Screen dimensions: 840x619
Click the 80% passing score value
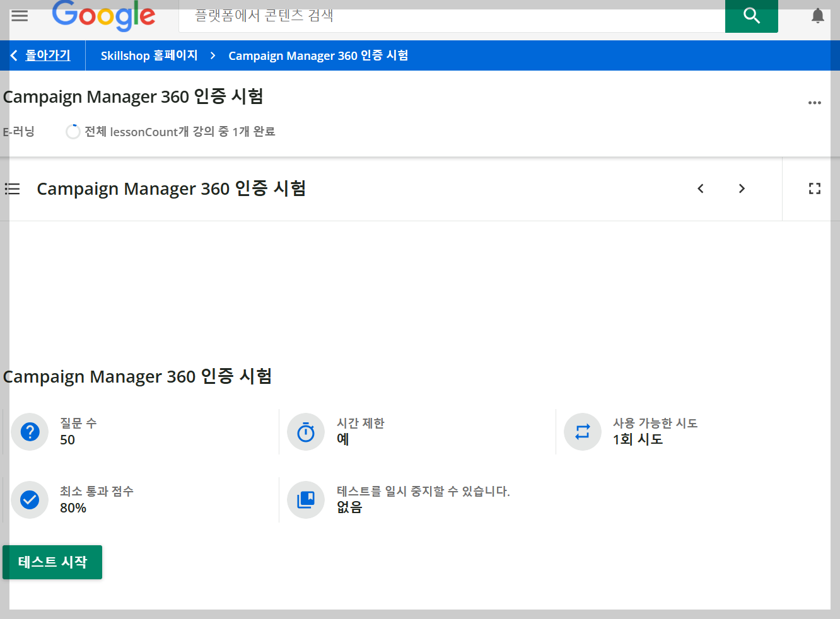[x=73, y=508]
